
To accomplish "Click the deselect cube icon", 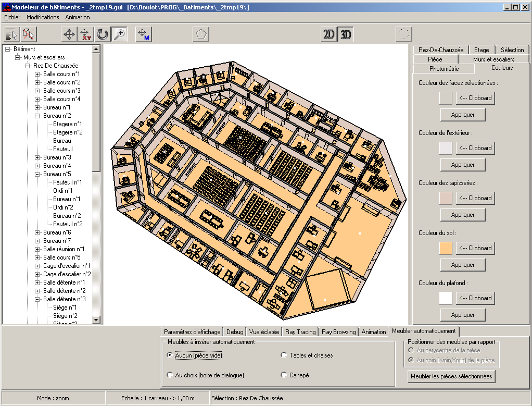I will [29, 34].
